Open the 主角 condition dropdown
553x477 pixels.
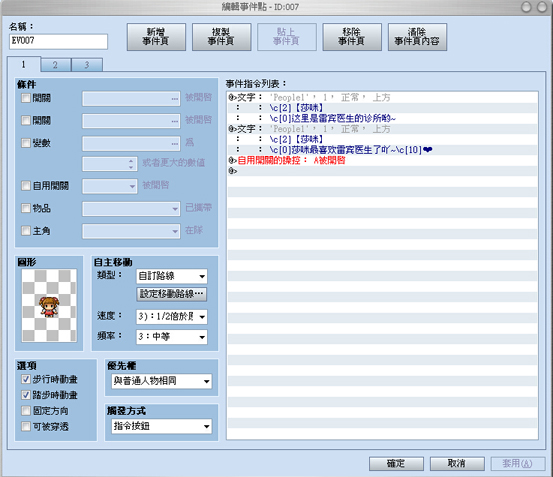[131, 231]
